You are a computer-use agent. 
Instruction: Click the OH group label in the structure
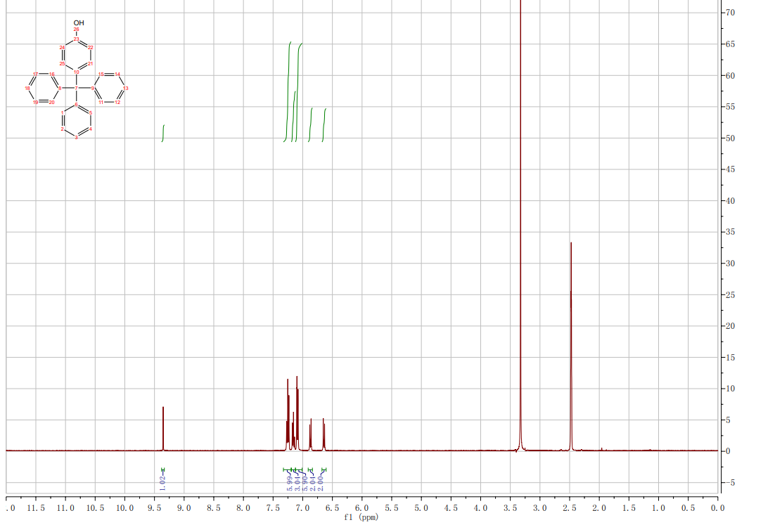(78, 22)
